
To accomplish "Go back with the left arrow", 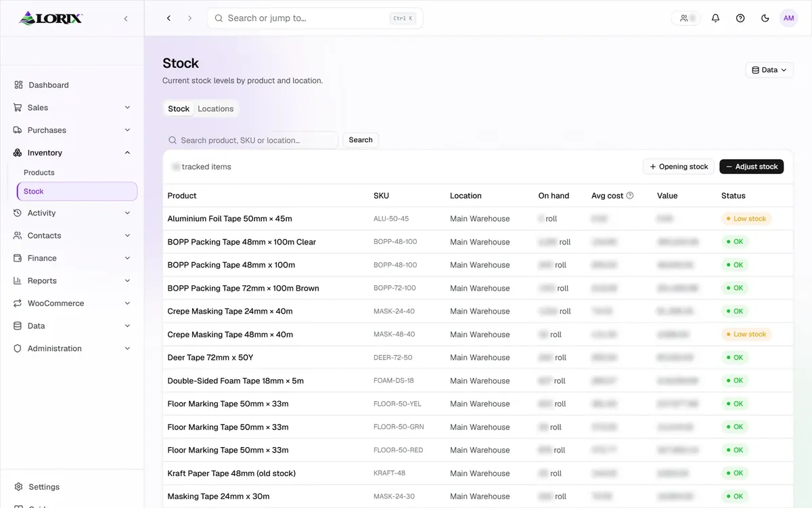I will pyautogui.click(x=168, y=18).
